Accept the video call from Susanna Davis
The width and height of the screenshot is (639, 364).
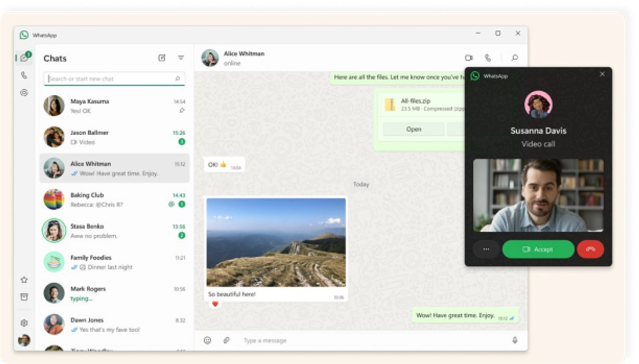click(x=538, y=249)
